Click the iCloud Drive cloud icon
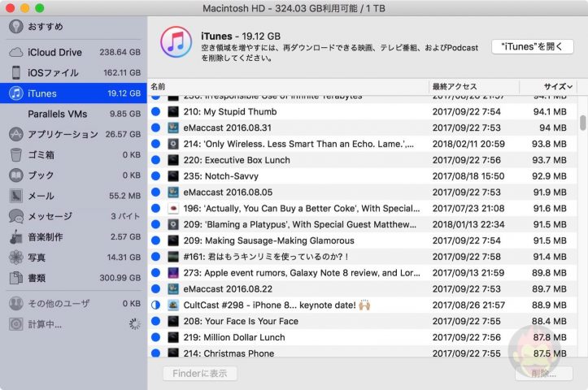588x390 pixels. pos(15,52)
